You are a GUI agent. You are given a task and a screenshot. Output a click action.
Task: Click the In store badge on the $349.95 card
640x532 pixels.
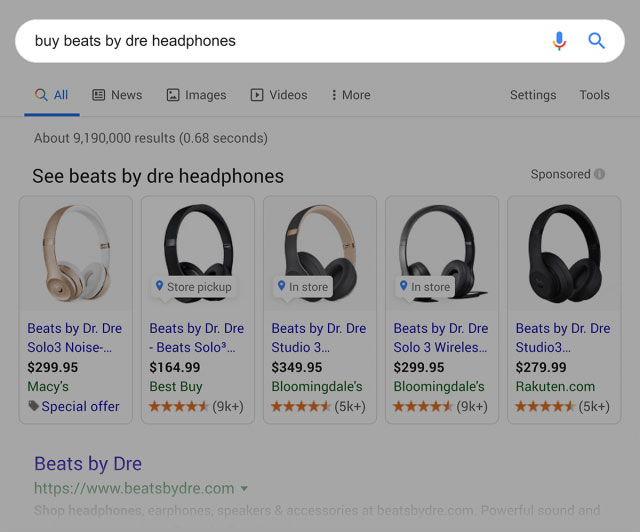click(x=303, y=287)
